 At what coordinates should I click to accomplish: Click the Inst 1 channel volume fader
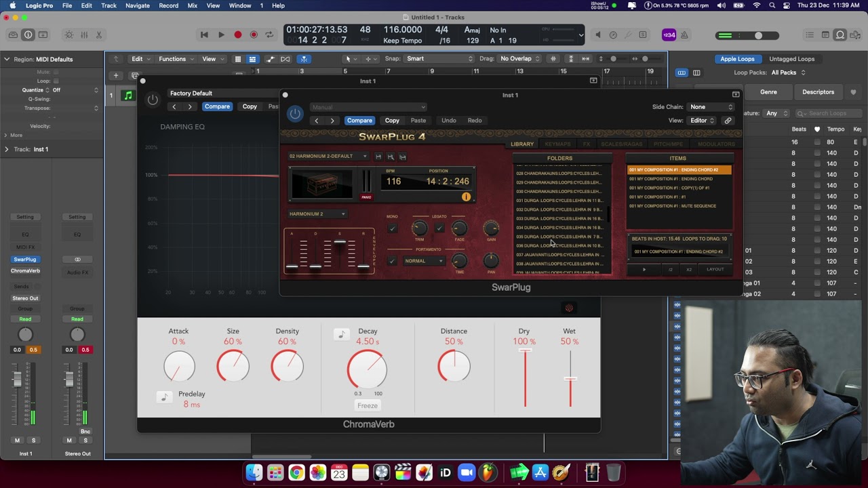pyautogui.click(x=17, y=380)
